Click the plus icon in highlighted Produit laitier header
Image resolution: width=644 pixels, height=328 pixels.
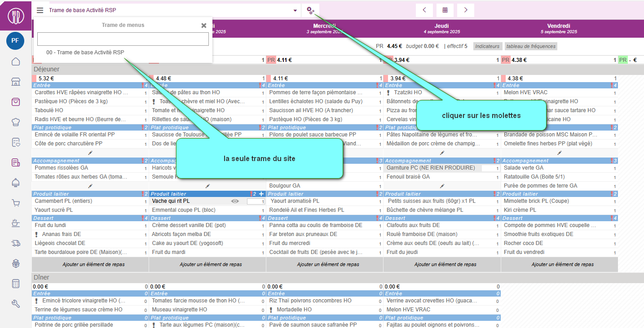261,194
